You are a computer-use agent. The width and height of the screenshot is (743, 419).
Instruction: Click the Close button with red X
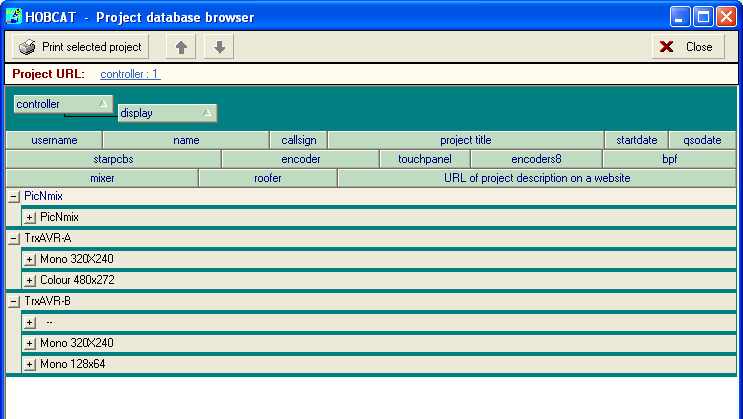coord(688,47)
